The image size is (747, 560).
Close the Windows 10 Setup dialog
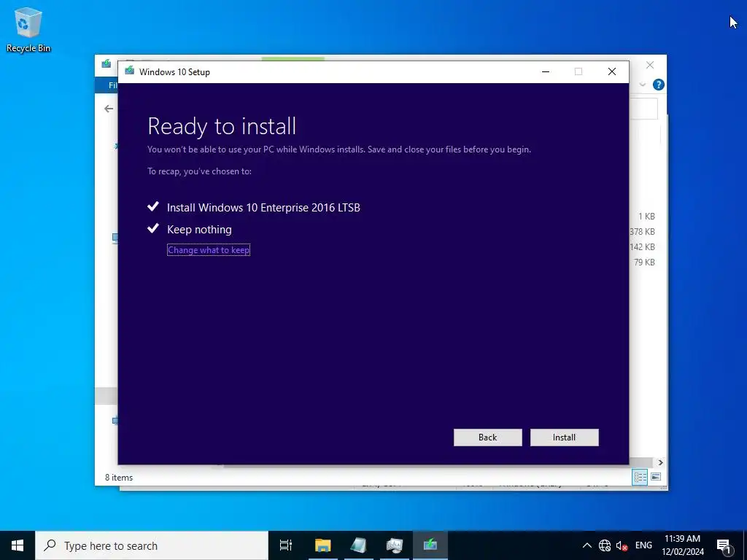[612, 71]
